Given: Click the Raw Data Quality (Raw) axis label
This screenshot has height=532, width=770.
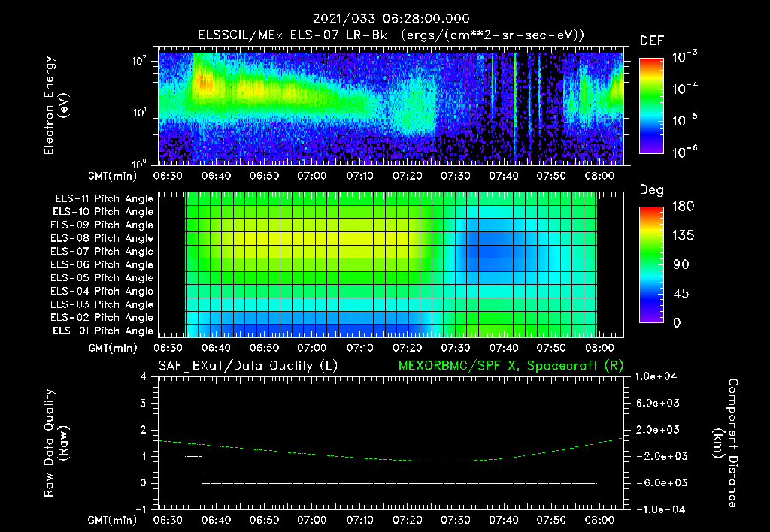Looking at the screenshot, I should pyautogui.click(x=56, y=443).
